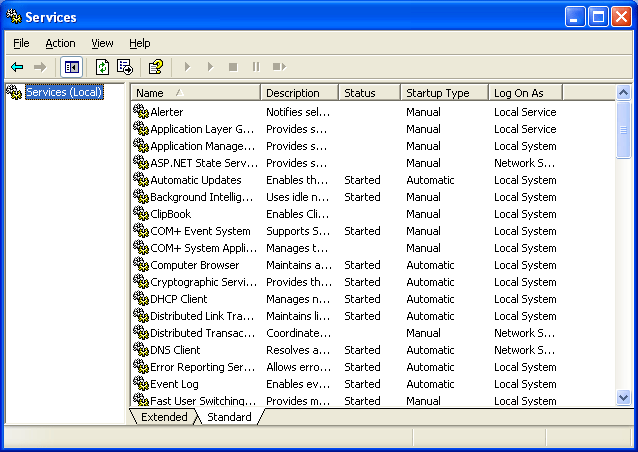Click the Export List toolbar icon
Image resolution: width=638 pixels, height=452 pixels.
point(125,67)
